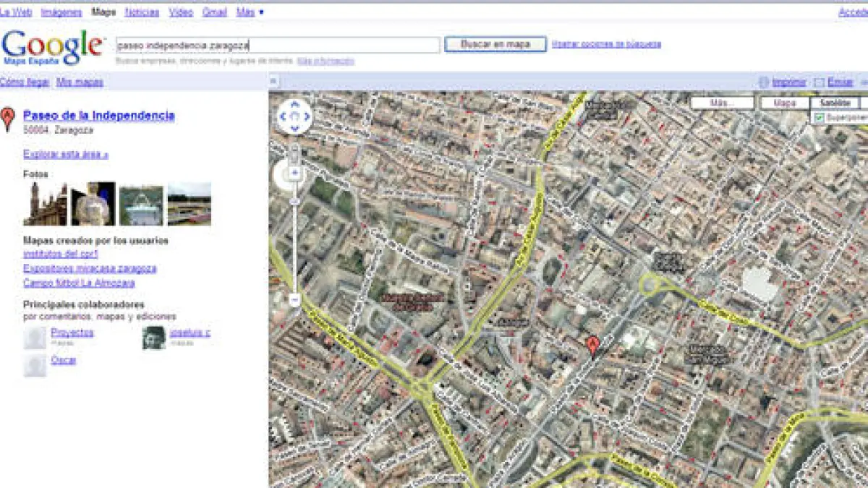The height and width of the screenshot is (488, 868).
Task: Switch to Mapa view
Action: coord(784,103)
